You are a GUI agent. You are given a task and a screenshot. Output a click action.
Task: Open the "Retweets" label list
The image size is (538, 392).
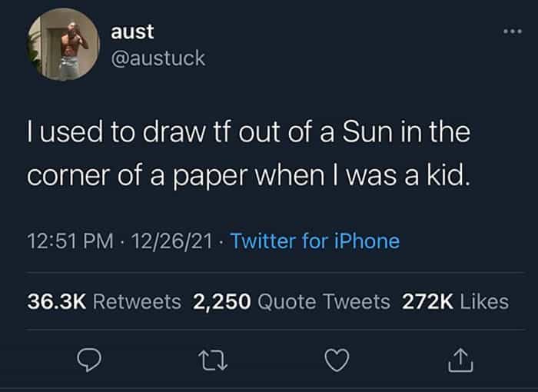coord(137,301)
